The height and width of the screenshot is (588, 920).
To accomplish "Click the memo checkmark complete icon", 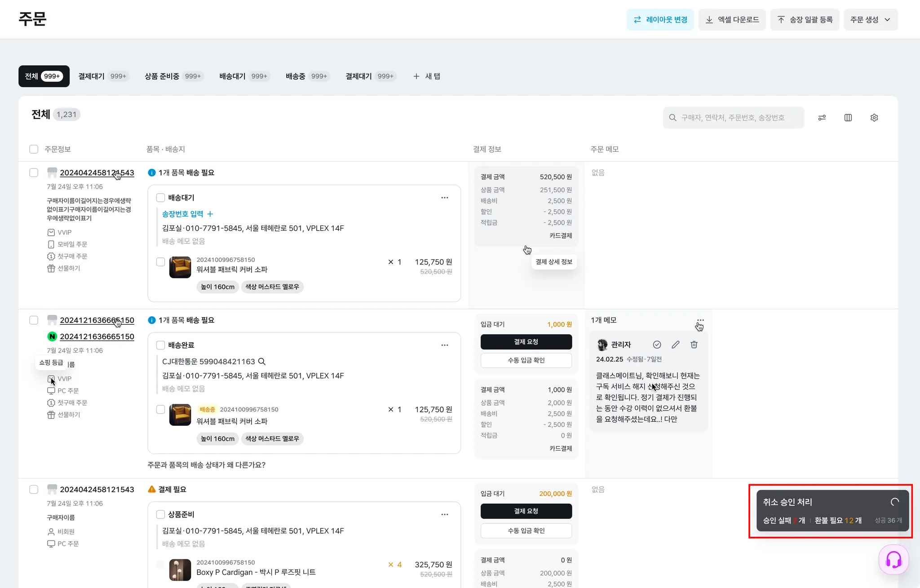I will click(x=657, y=345).
